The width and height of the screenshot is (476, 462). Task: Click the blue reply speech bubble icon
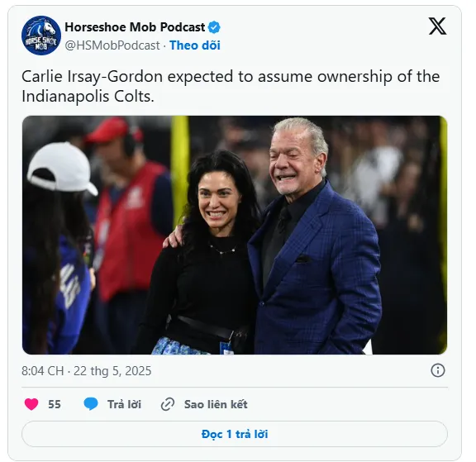click(91, 404)
